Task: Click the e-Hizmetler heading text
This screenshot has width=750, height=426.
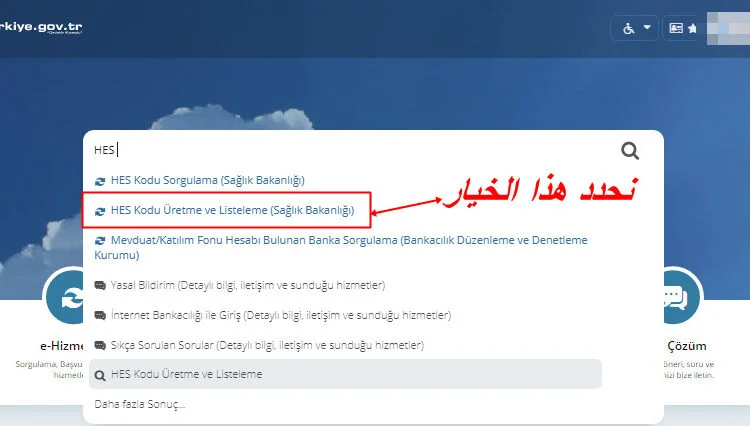Action: coord(61,346)
